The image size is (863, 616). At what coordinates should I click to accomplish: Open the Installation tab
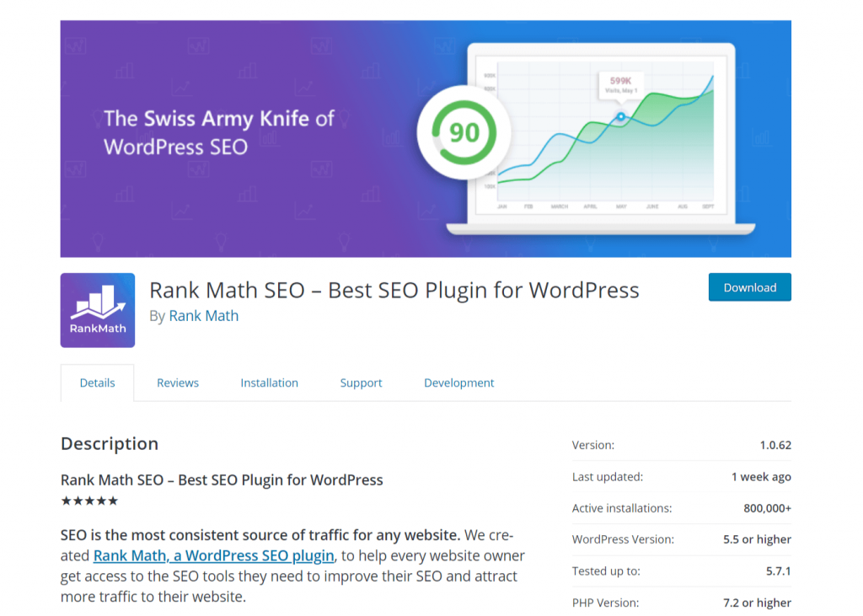(x=269, y=383)
